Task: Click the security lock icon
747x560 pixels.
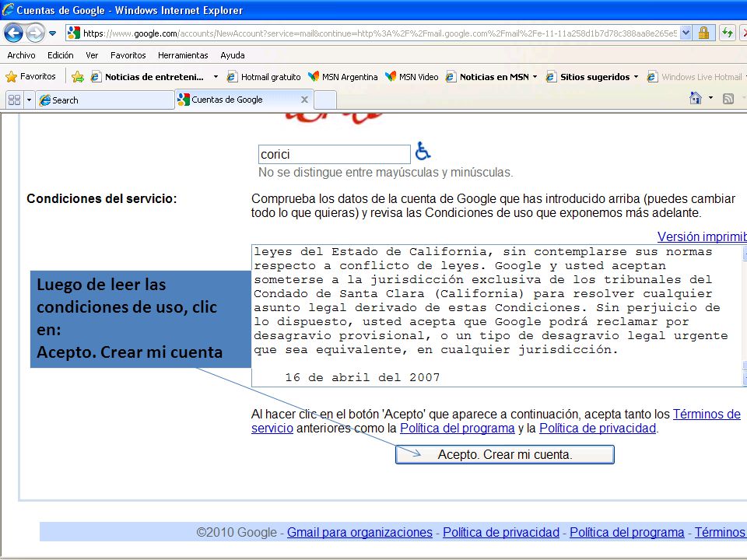Action: pyautogui.click(x=703, y=33)
